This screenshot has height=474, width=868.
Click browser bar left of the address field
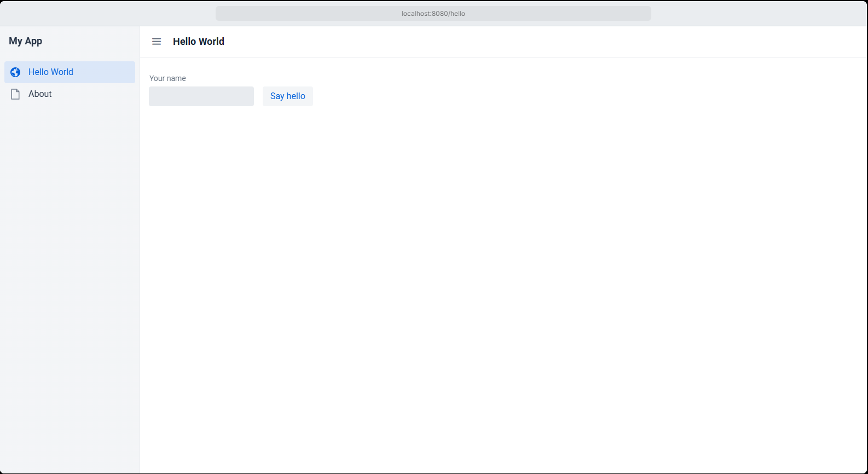point(109,14)
